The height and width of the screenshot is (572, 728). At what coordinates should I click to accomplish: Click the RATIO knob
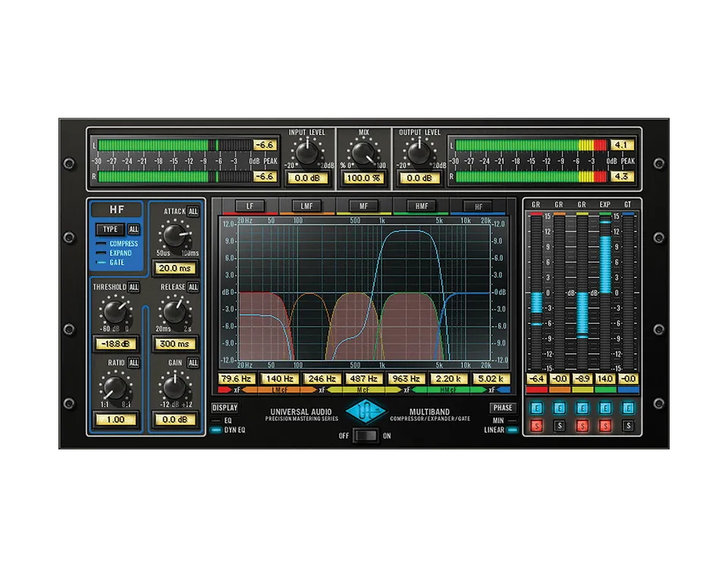(x=115, y=387)
